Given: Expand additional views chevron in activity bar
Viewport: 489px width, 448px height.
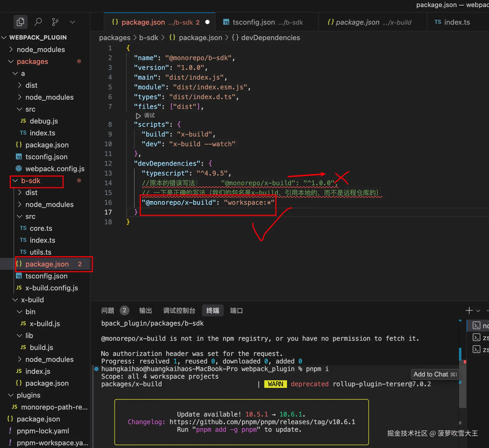Looking at the screenshot, I should pos(72,22).
